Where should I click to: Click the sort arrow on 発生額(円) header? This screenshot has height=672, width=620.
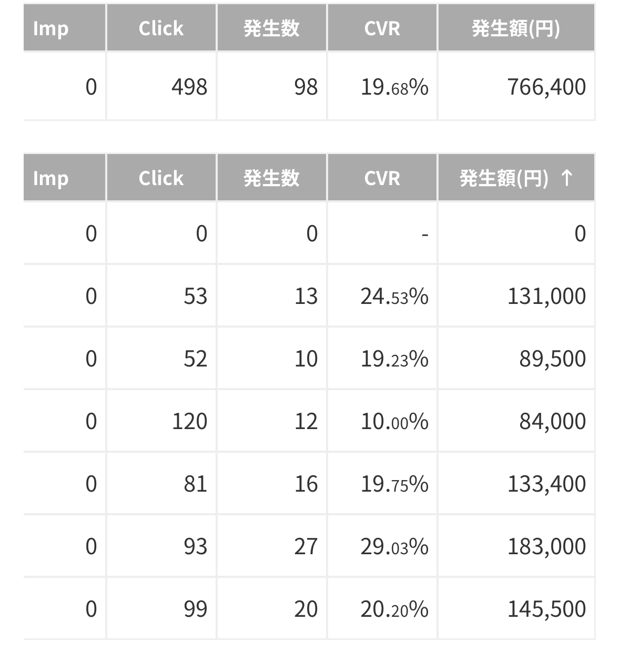(566, 178)
